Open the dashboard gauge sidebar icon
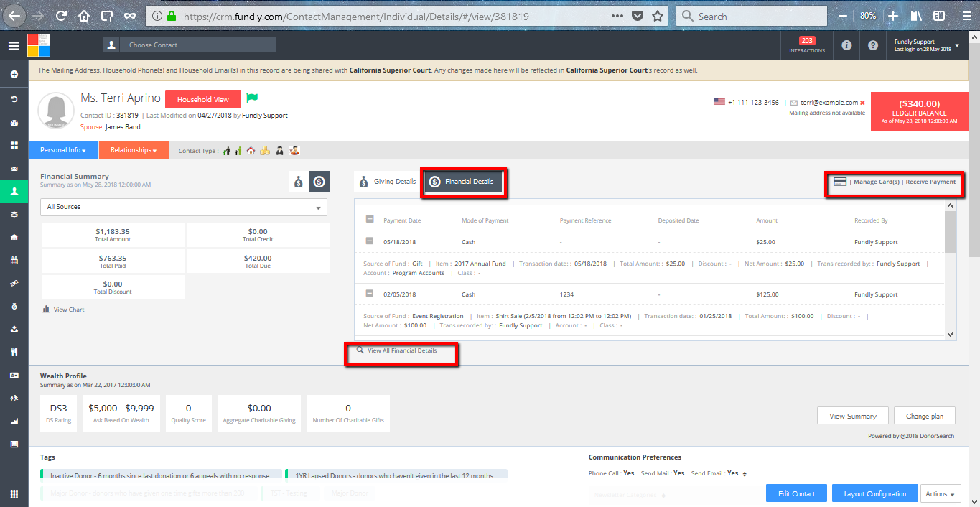Image resolution: width=980 pixels, height=507 pixels. pyautogui.click(x=14, y=122)
